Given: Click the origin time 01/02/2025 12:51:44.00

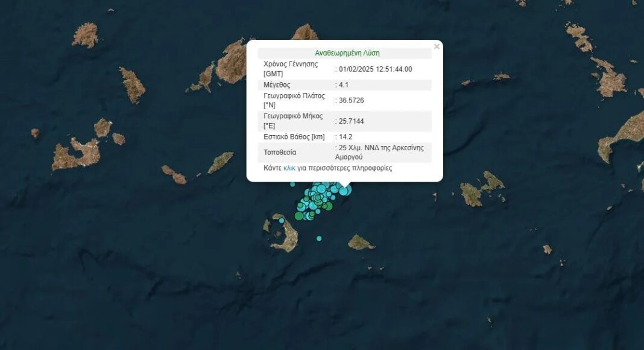Looking at the screenshot, I should click(375, 69).
